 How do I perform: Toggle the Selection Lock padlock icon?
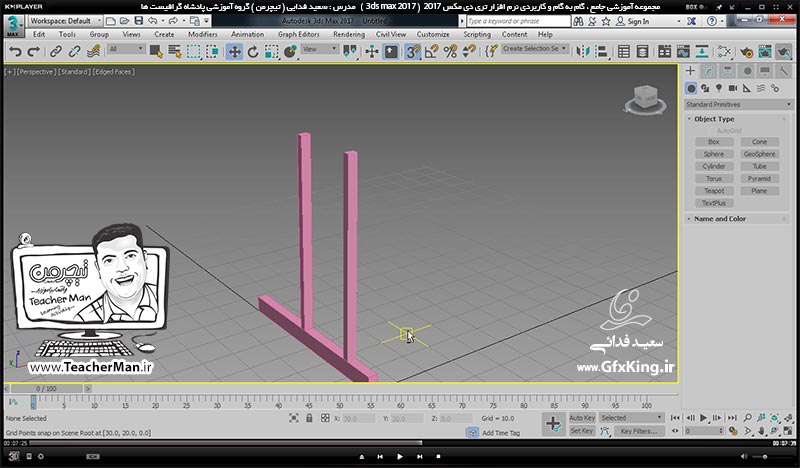pos(309,418)
